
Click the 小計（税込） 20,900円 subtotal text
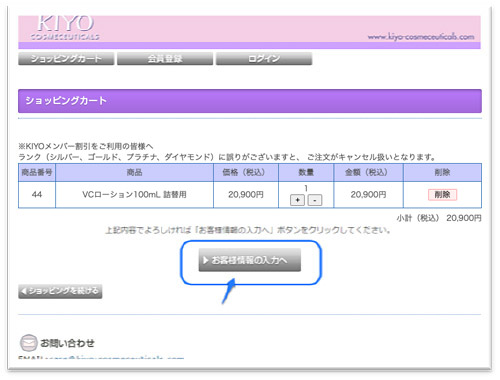(x=439, y=218)
